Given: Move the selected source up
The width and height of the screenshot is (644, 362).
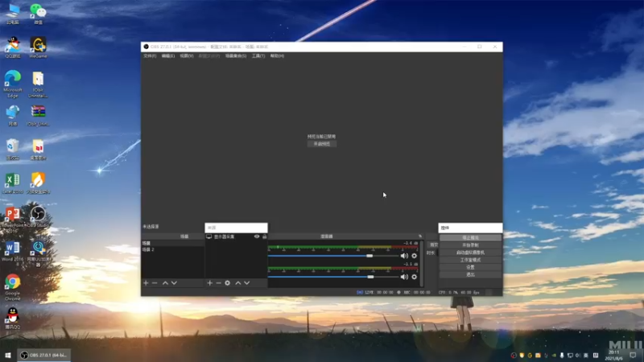Looking at the screenshot, I should point(237,283).
